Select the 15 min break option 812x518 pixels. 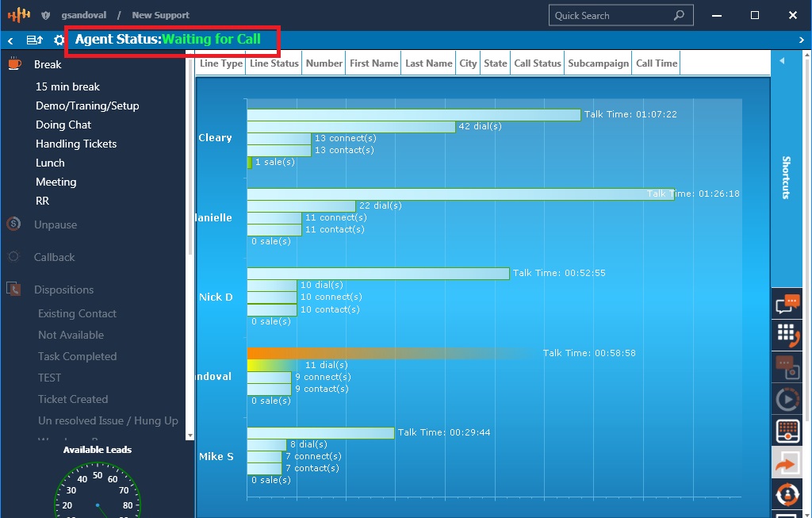point(67,86)
